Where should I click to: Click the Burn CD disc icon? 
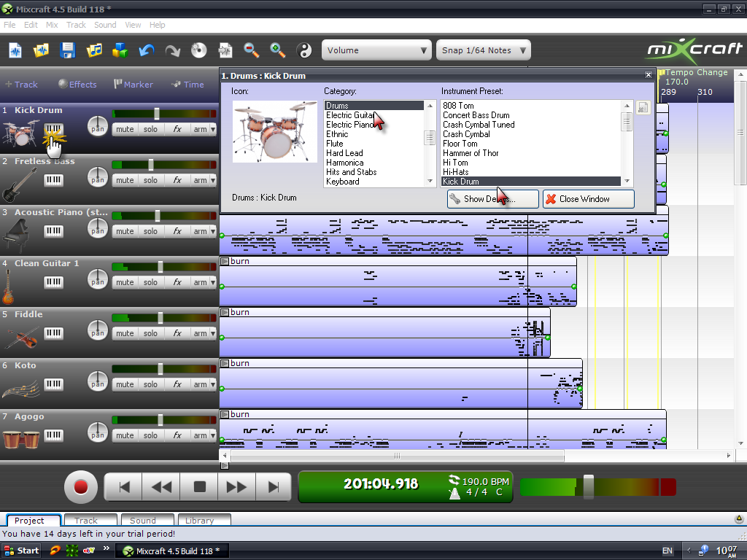pos(198,50)
